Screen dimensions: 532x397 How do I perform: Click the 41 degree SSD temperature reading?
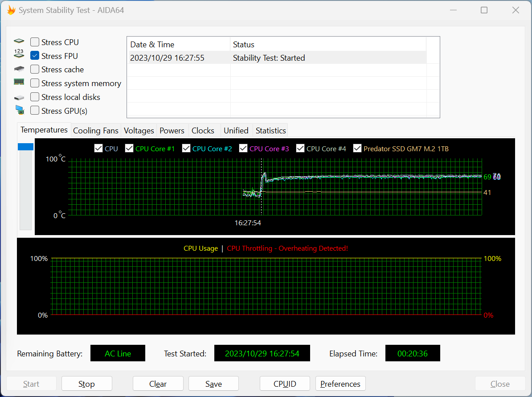pos(487,193)
